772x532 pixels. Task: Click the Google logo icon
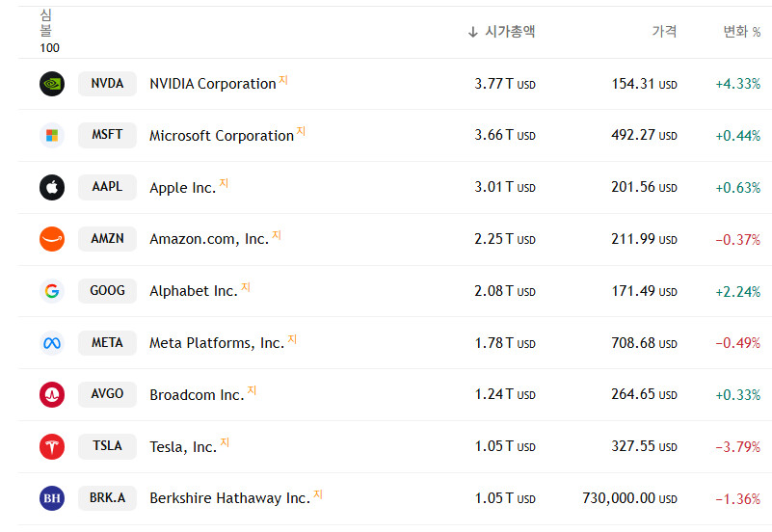coord(52,291)
